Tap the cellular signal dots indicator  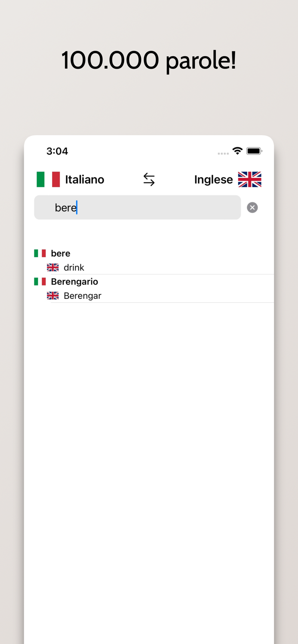(x=223, y=153)
